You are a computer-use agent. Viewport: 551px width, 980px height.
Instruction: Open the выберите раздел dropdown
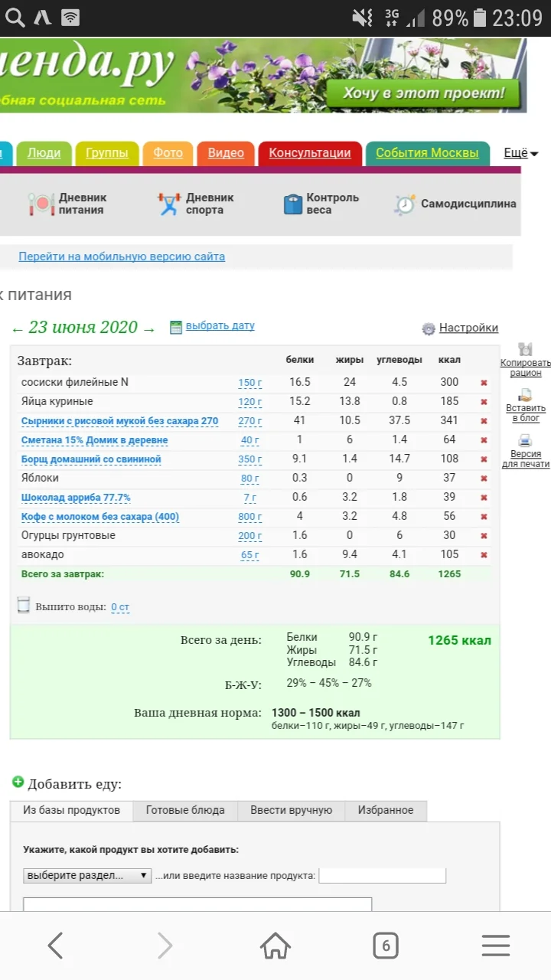pos(87,875)
